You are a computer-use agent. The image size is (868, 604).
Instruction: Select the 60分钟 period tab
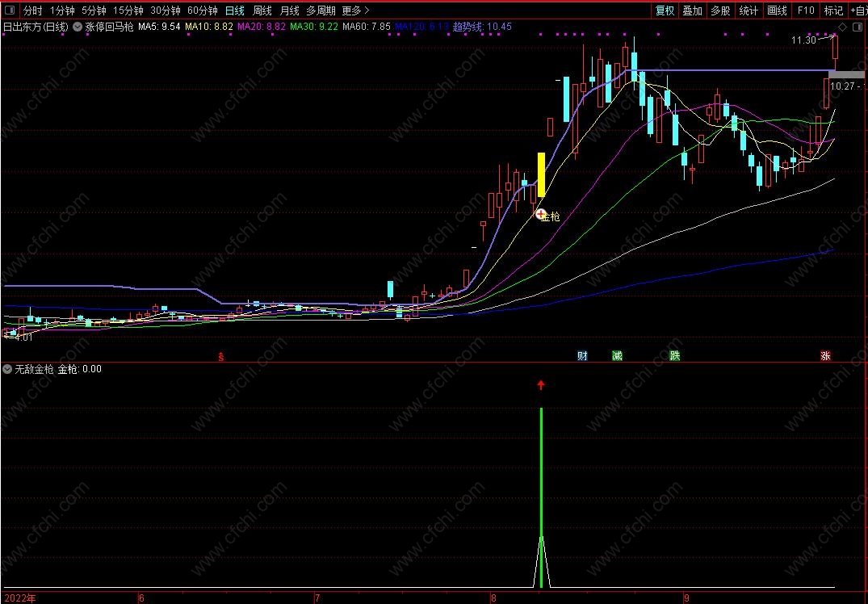pos(203,10)
